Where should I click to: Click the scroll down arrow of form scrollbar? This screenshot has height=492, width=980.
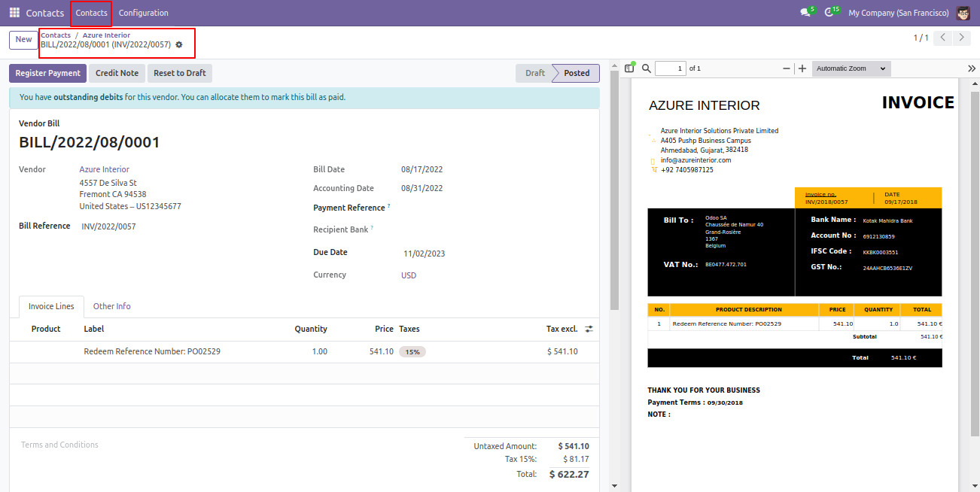(x=614, y=486)
